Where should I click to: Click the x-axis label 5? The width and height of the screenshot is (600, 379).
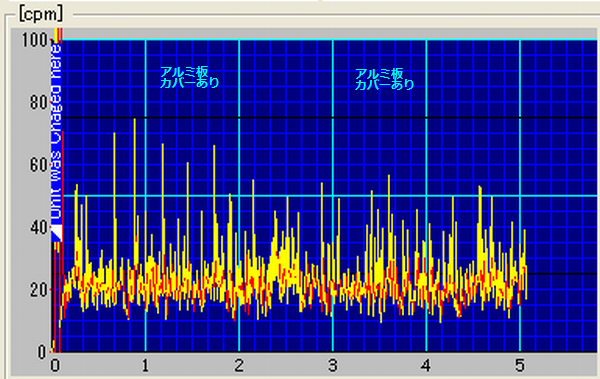[520, 366]
